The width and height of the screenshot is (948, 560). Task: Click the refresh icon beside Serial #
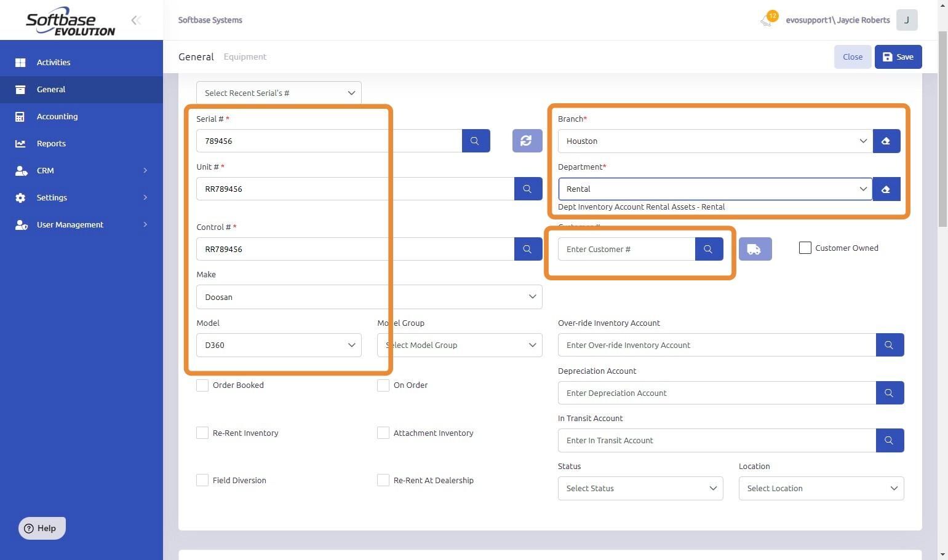point(527,141)
